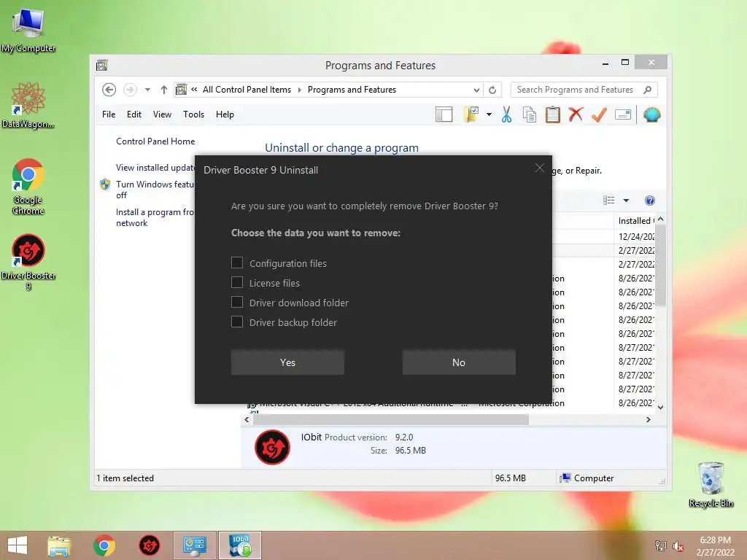Sort by the Installed On column header
Viewport: 747px width, 560px height.
pyautogui.click(x=635, y=220)
